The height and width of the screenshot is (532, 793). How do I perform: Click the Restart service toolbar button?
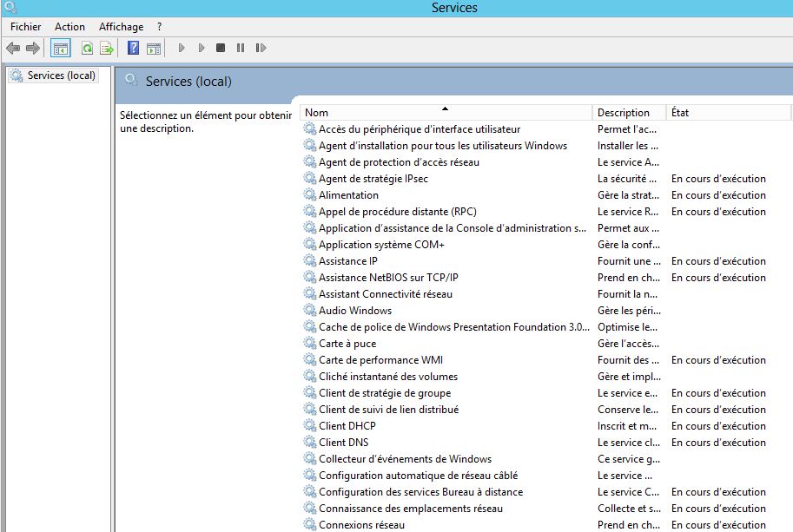261,48
